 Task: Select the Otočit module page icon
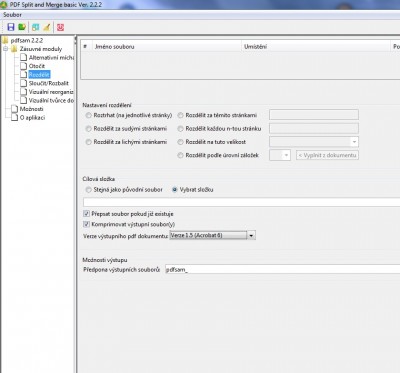24,66
